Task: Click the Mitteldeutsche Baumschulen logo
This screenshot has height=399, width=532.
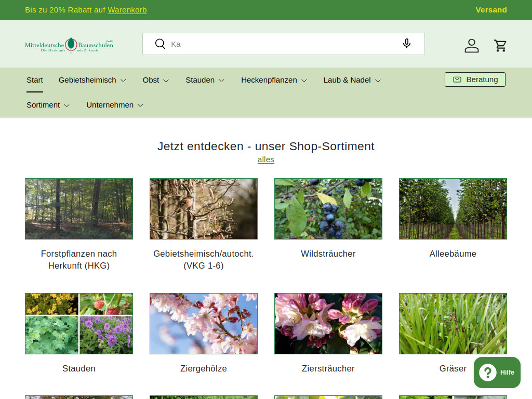Action: pos(69,45)
